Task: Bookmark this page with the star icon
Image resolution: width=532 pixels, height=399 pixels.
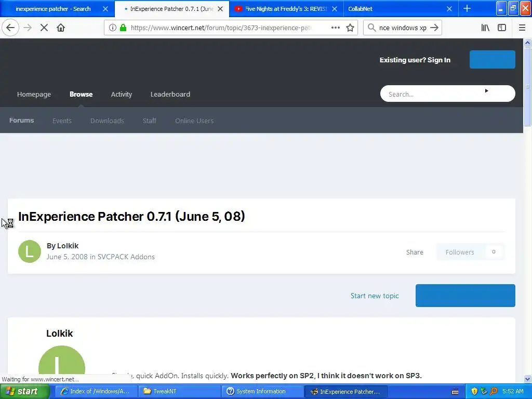Action: tap(350, 28)
